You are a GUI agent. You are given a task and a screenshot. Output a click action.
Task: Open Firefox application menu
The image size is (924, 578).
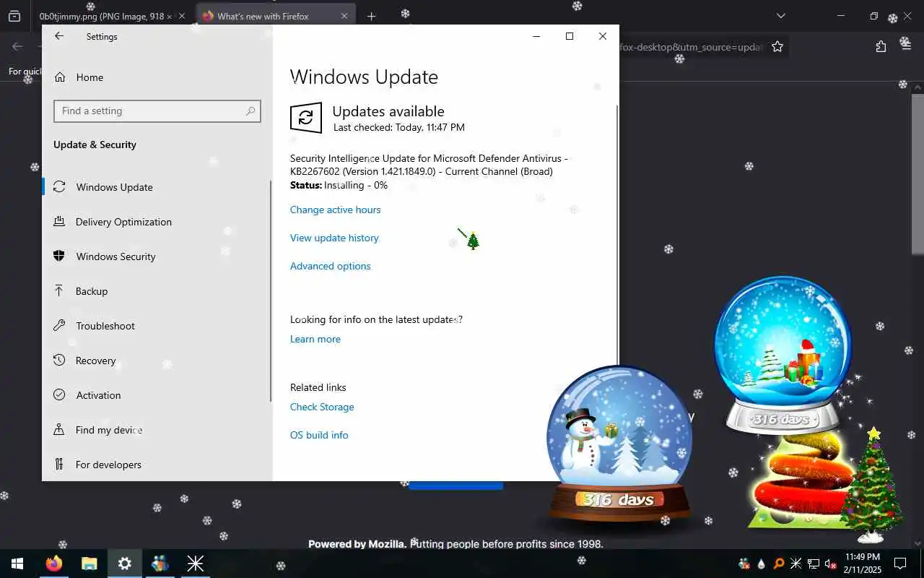pyautogui.click(x=906, y=46)
